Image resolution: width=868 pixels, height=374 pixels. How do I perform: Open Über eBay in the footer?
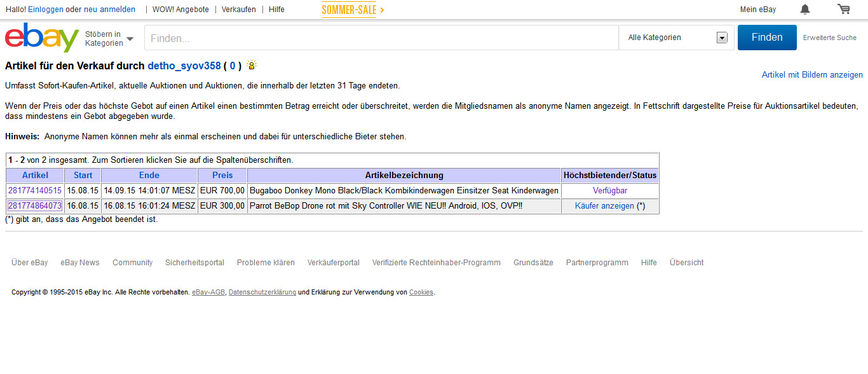click(30, 263)
